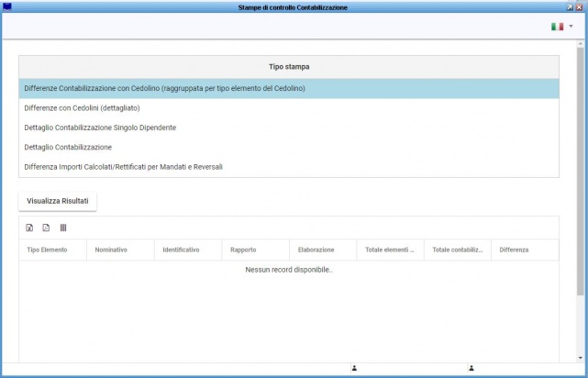588x378 pixels.
Task: Sort by Totale contabiliz... column
Action: click(x=458, y=250)
